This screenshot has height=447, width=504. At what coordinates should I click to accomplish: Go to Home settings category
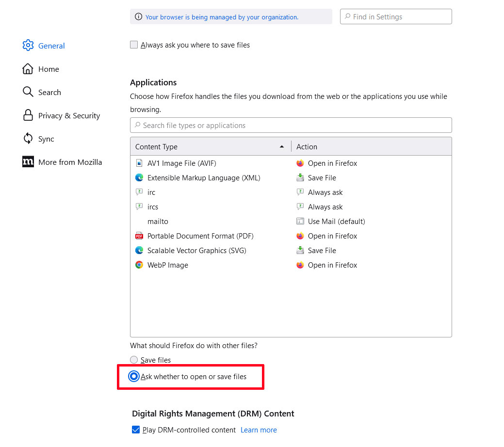49,69
